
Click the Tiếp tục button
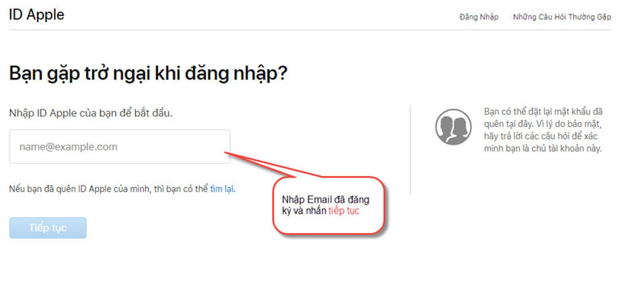click(x=48, y=228)
